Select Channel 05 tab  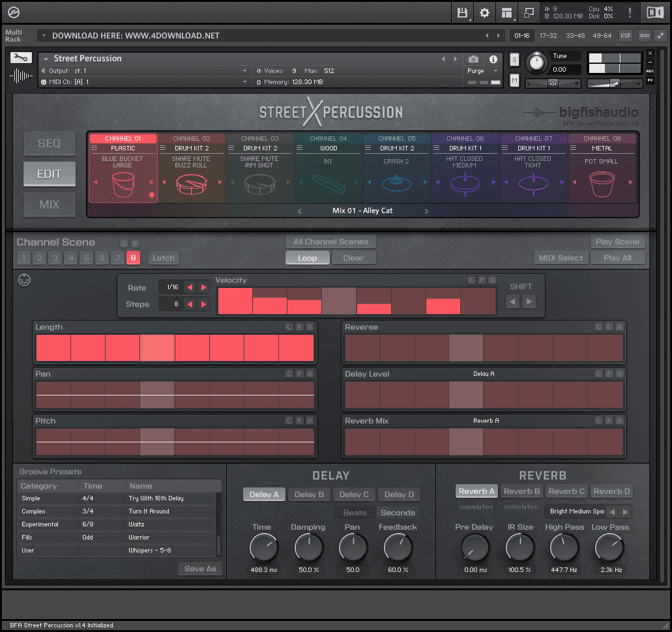397,138
